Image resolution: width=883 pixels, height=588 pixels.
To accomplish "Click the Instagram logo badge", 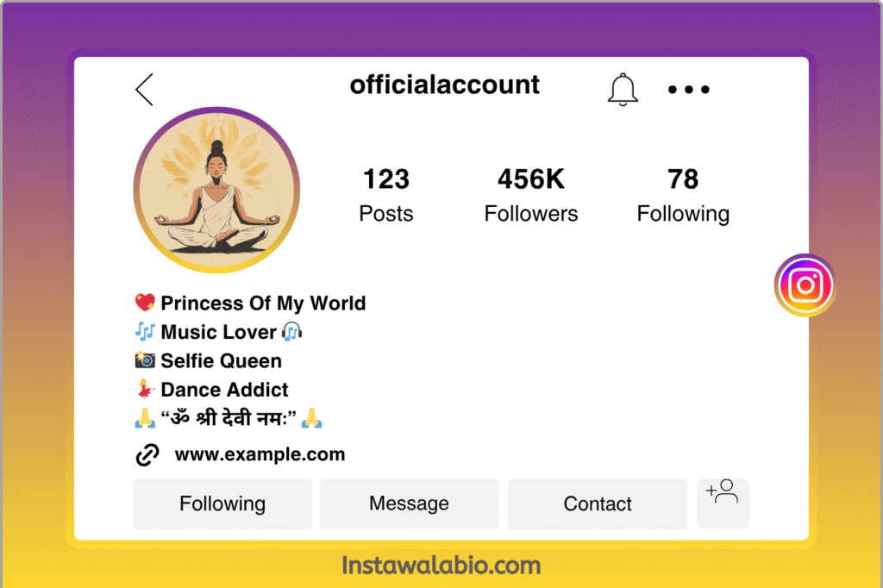I will pyautogui.click(x=805, y=285).
